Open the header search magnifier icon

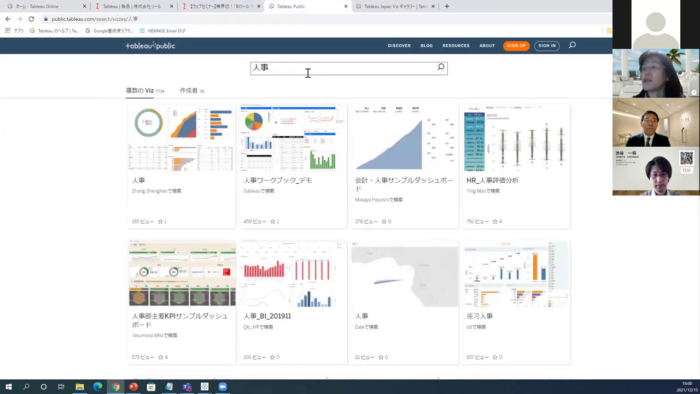pyautogui.click(x=572, y=45)
